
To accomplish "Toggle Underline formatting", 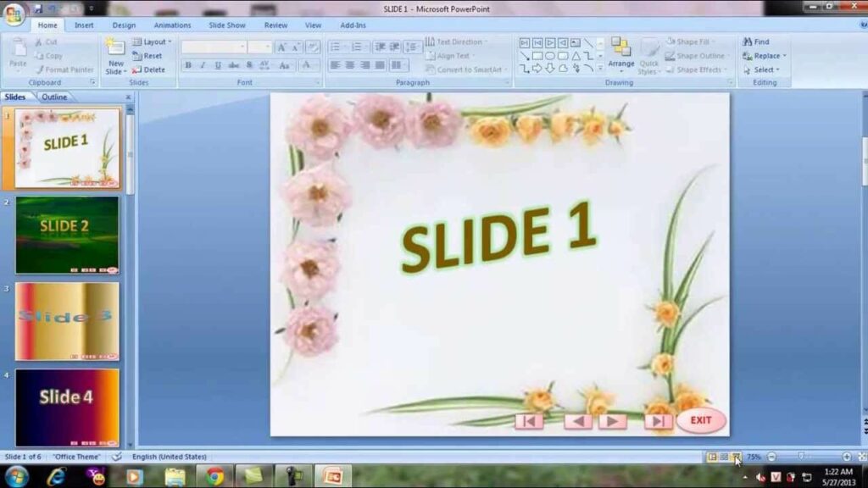I will (x=218, y=65).
